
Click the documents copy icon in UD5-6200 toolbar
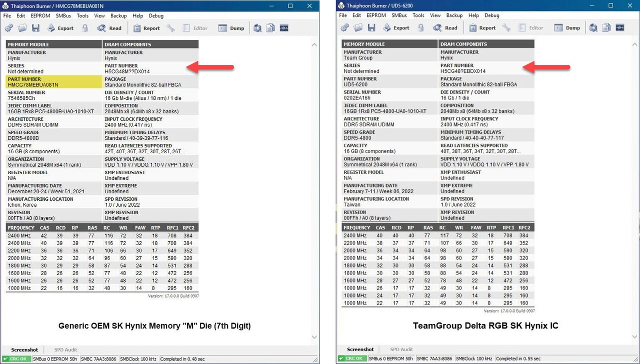tap(606, 28)
